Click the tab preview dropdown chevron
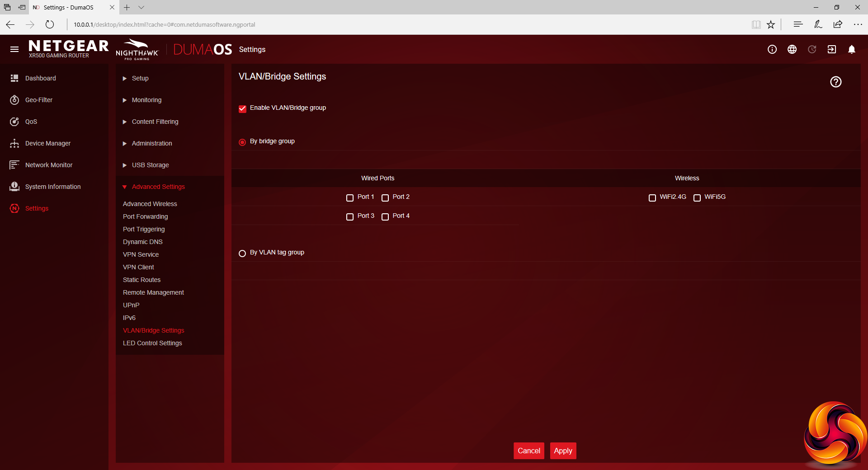The image size is (868, 470). click(x=142, y=7)
